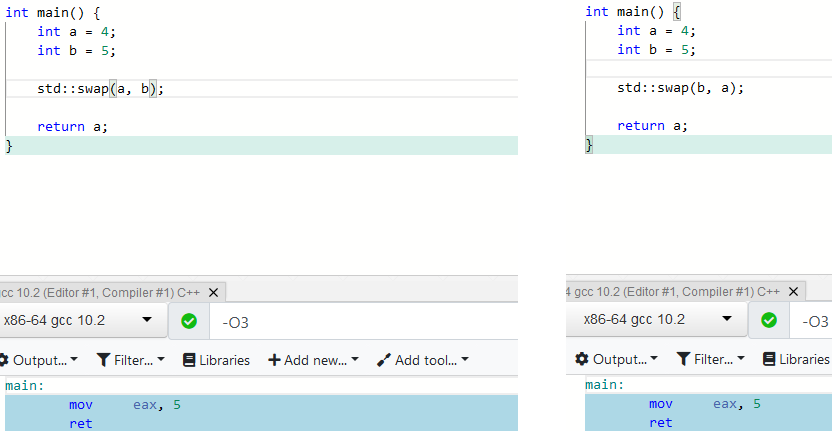Click the green compile status checkmark in left pane

pos(189,321)
